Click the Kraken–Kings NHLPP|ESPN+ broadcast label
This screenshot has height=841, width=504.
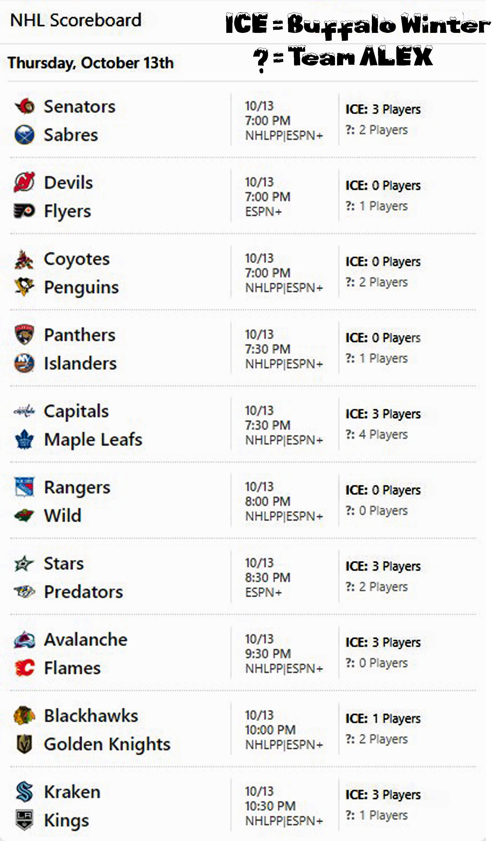coord(284,821)
